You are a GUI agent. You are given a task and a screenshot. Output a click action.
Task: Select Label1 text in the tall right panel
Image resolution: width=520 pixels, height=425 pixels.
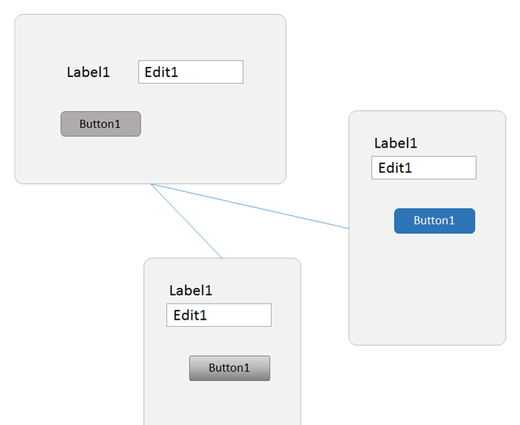395,143
